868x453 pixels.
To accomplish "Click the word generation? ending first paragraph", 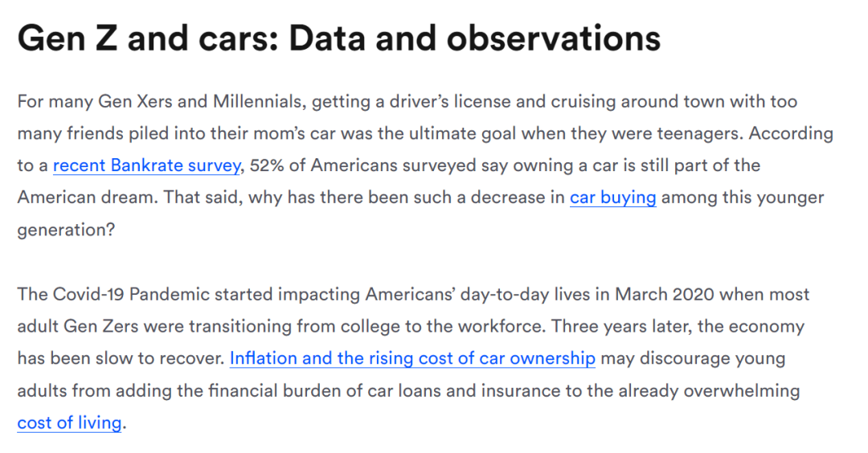I will point(66,230).
